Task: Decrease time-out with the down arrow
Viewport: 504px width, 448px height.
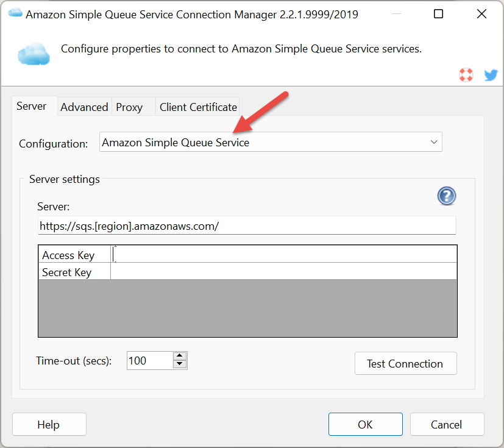Action: (180, 364)
